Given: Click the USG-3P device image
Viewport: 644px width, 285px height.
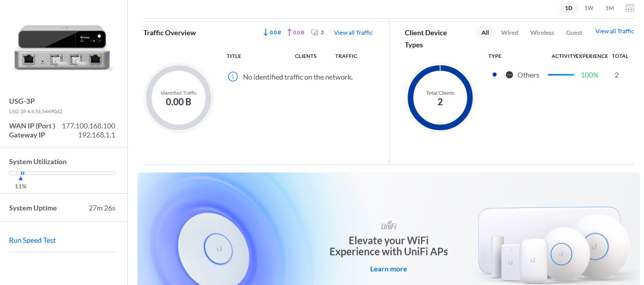Looking at the screenshot, I should (x=63, y=47).
